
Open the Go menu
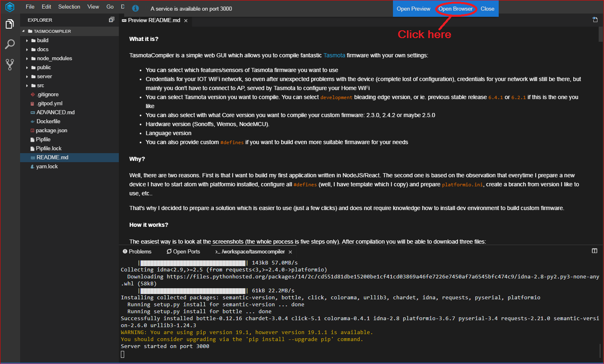coord(110,7)
